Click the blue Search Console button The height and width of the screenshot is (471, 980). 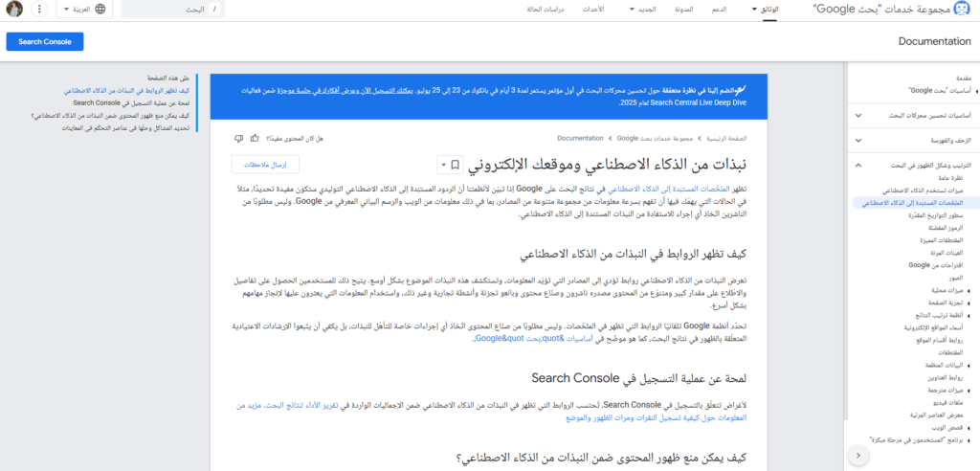[x=45, y=42]
